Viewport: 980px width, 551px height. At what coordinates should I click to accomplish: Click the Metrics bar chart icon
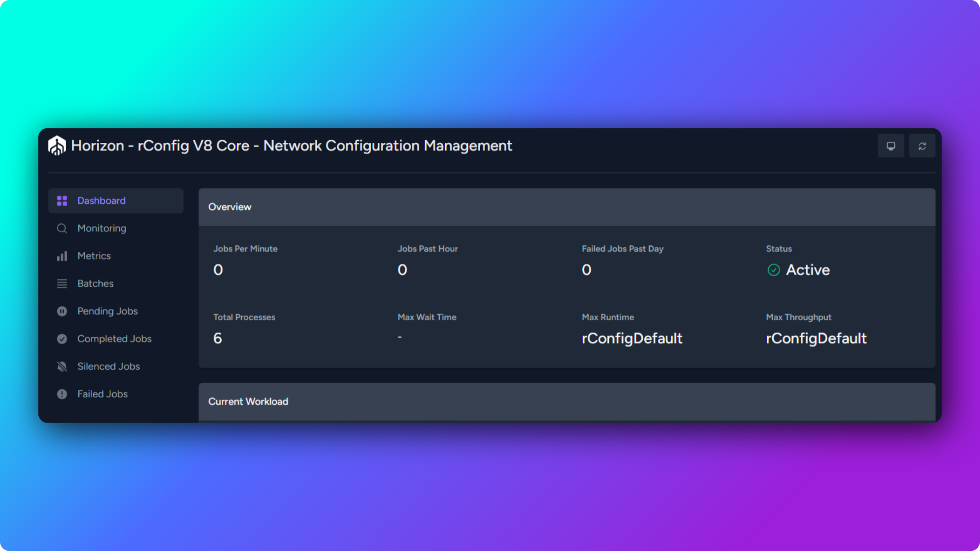tap(62, 256)
